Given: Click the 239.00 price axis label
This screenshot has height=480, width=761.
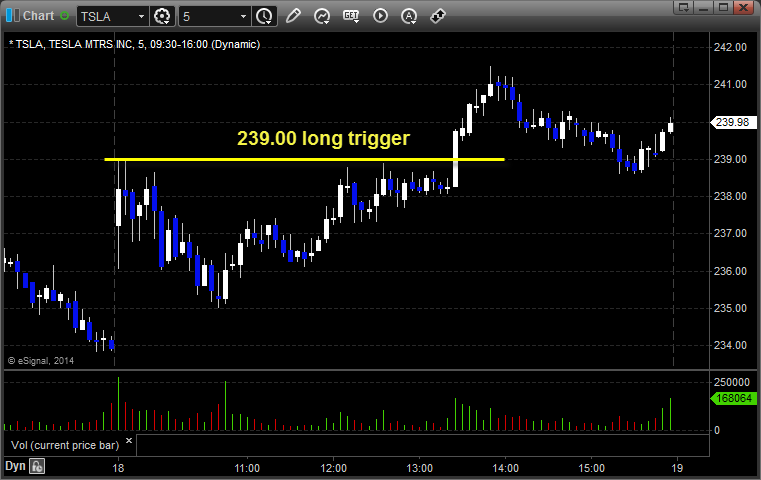Looking at the screenshot, I should tap(730, 159).
